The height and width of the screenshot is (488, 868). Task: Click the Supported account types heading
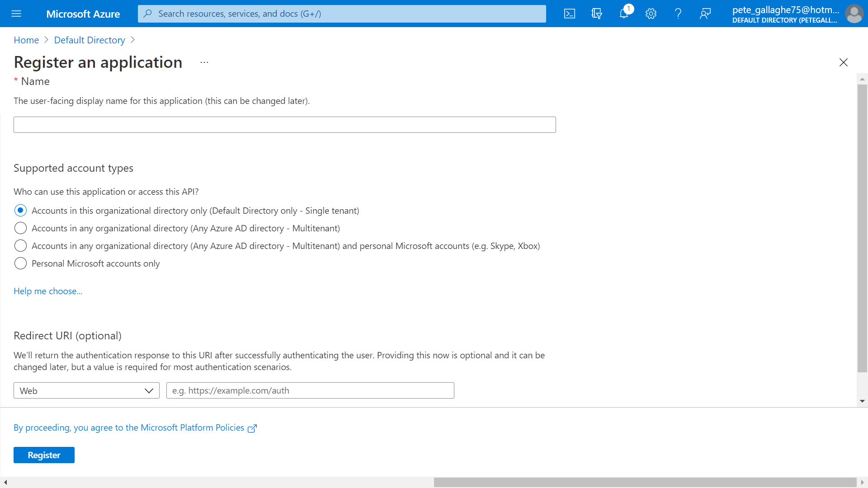click(73, 168)
